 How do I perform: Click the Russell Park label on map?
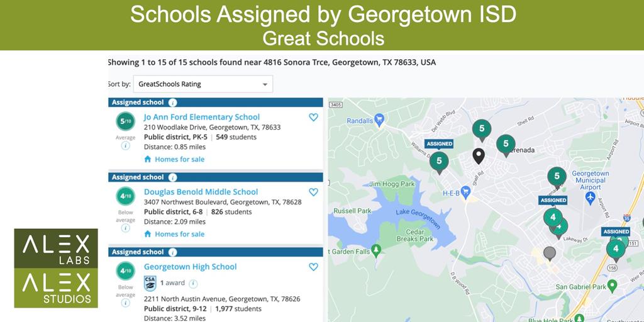352,211
